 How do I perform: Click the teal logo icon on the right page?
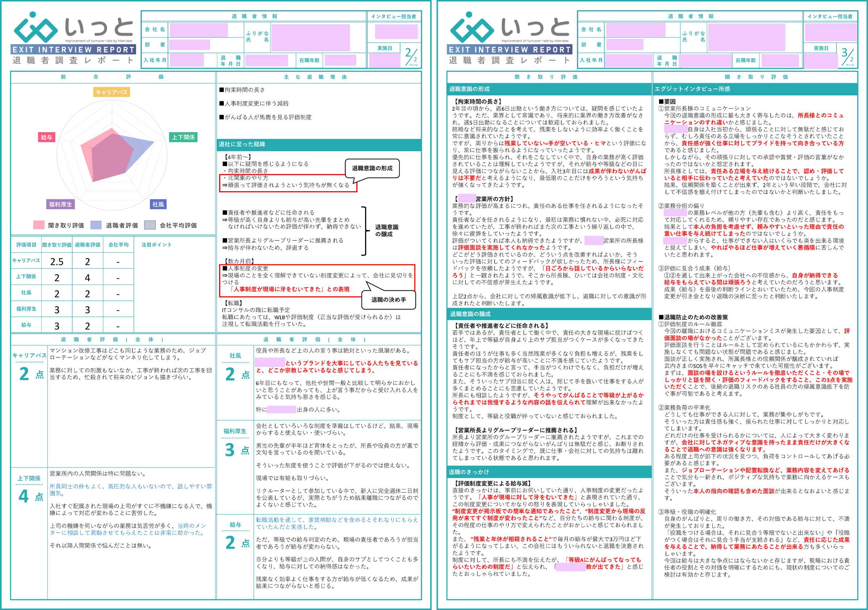(x=472, y=27)
